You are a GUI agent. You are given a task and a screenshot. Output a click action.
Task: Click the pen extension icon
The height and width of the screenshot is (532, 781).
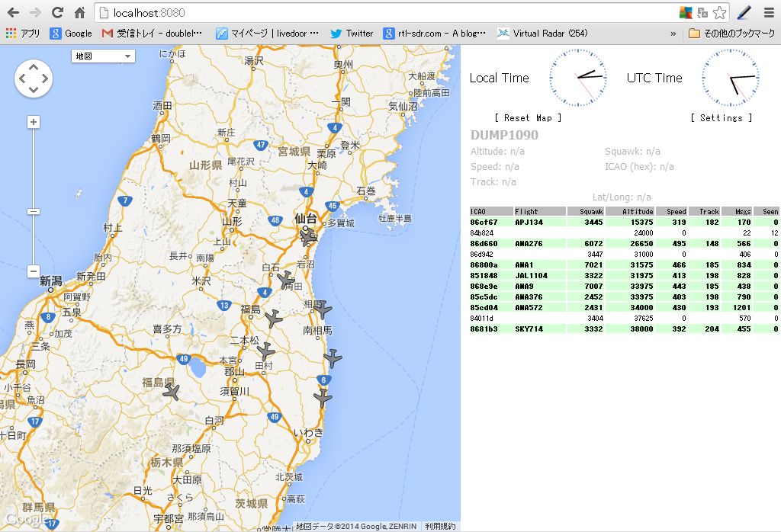pyautogui.click(x=744, y=12)
